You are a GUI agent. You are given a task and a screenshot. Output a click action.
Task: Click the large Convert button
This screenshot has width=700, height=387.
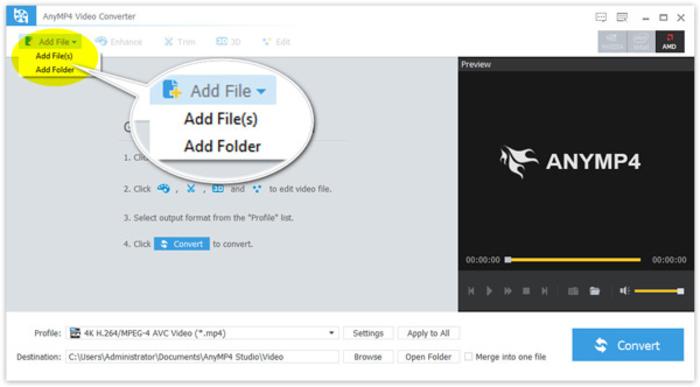pos(628,345)
